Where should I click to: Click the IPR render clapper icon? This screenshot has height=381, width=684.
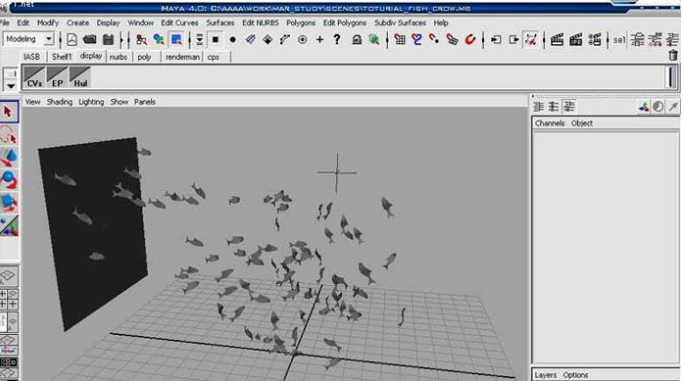[x=575, y=40]
